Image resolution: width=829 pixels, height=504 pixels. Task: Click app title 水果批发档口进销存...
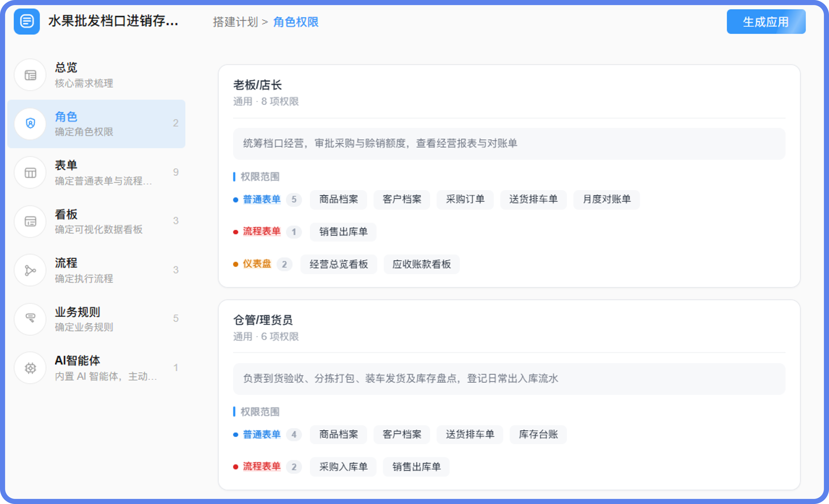113,21
